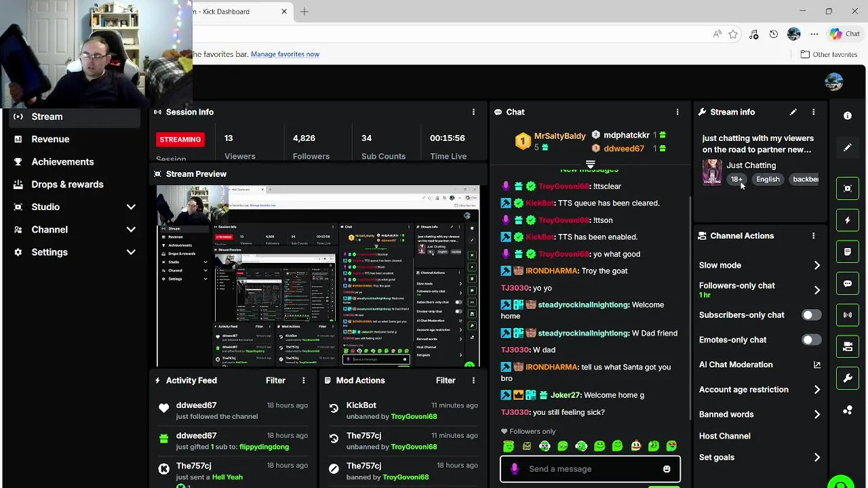Click the Stream Preview video thumbnail
868x488 pixels.
coord(318,276)
